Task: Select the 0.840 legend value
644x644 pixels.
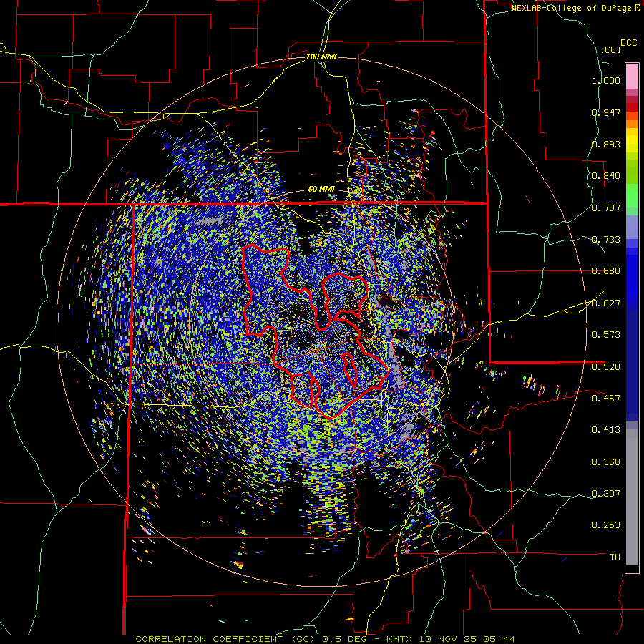Action: coord(606,176)
